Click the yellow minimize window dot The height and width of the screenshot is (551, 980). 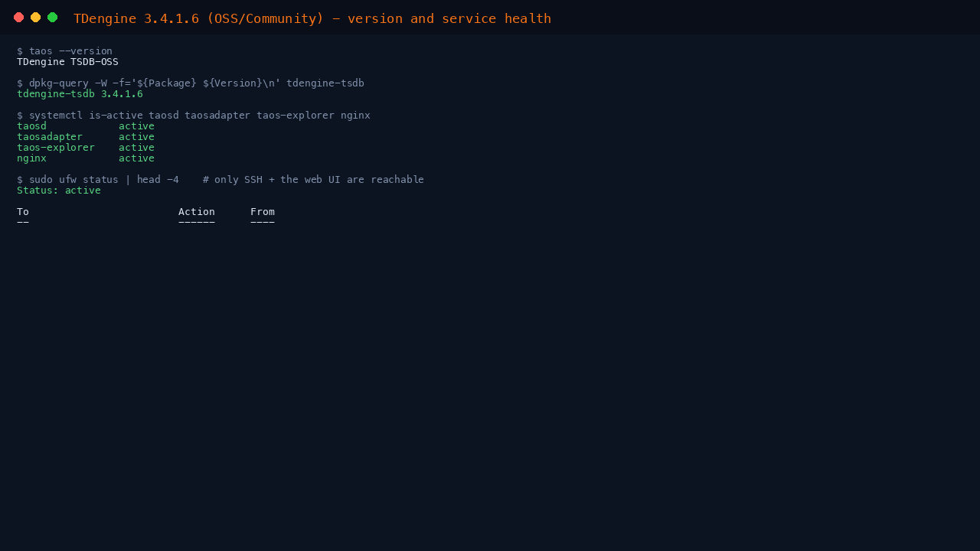tap(35, 18)
